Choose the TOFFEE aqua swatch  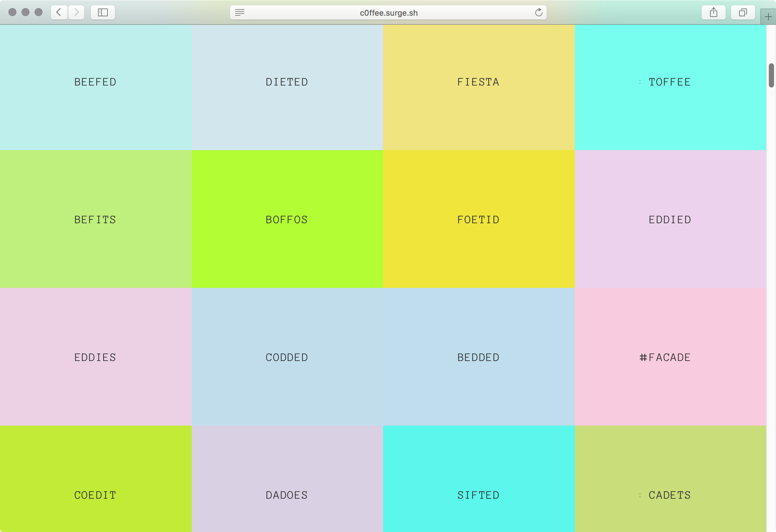coord(671,87)
